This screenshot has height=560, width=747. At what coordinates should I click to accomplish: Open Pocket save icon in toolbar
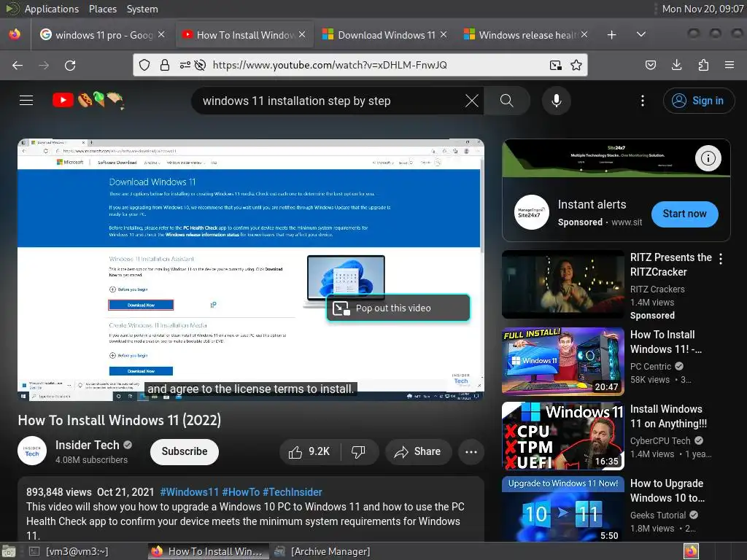click(x=650, y=65)
